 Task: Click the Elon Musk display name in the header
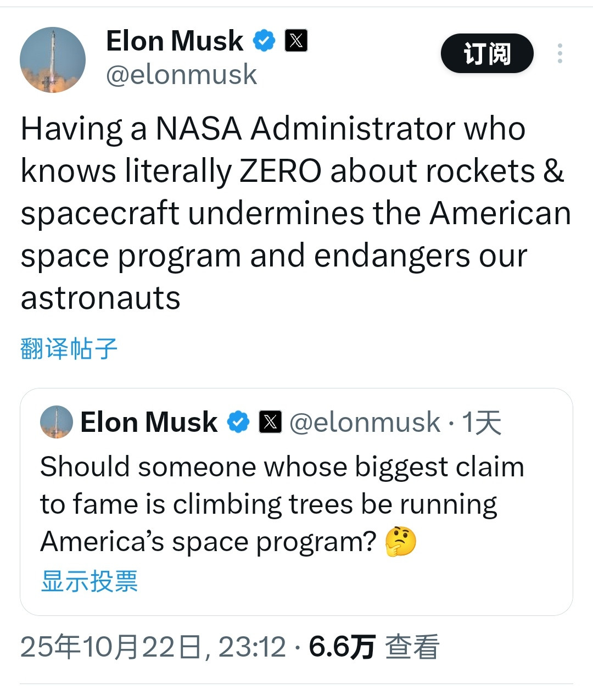175,41
